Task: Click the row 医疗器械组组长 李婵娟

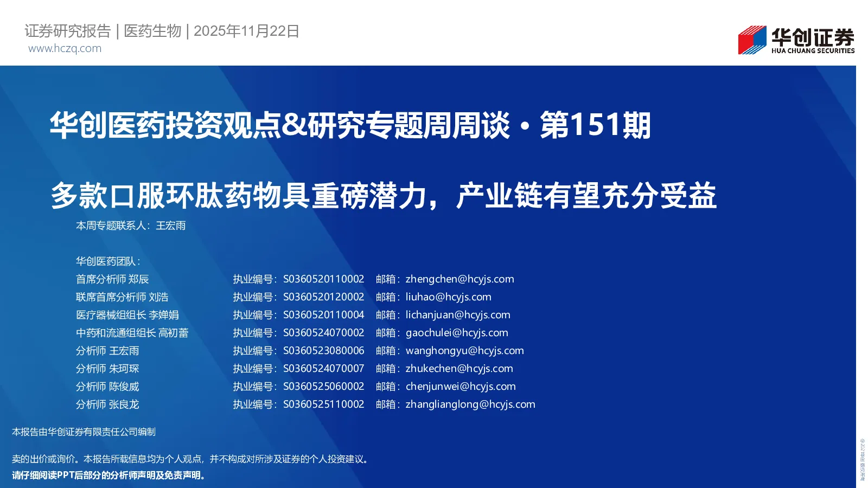Action: coord(127,314)
